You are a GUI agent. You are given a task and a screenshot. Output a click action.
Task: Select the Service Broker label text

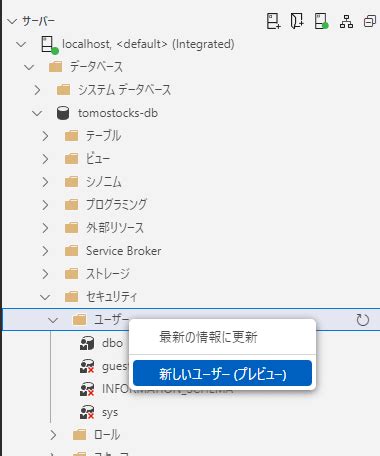tap(124, 251)
